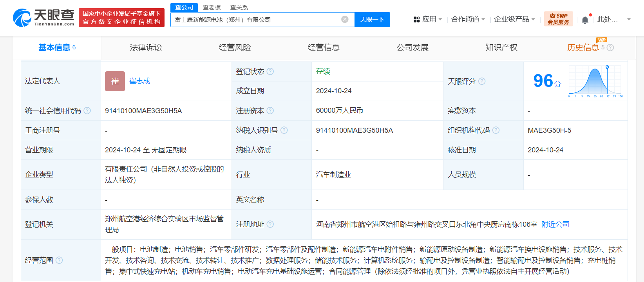Viewport: 644px width, 282px height.
Task: Show help for 注册资本
Action: point(270,111)
